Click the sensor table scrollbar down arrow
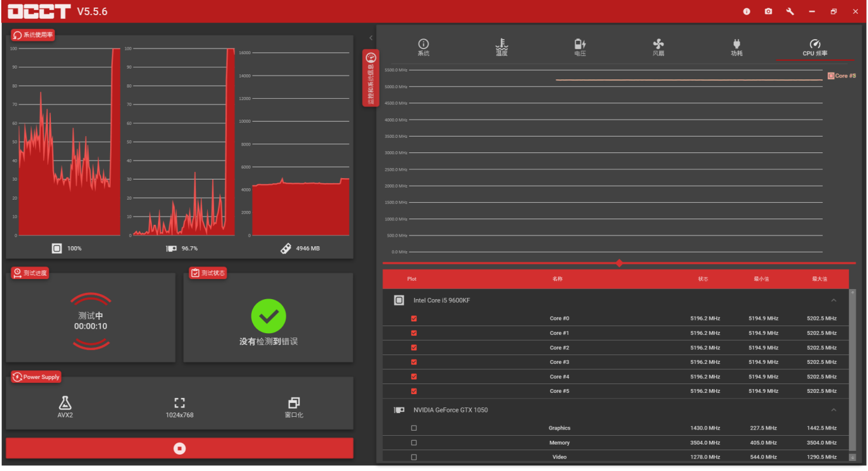868x471 pixels. (x=852, y=457)
